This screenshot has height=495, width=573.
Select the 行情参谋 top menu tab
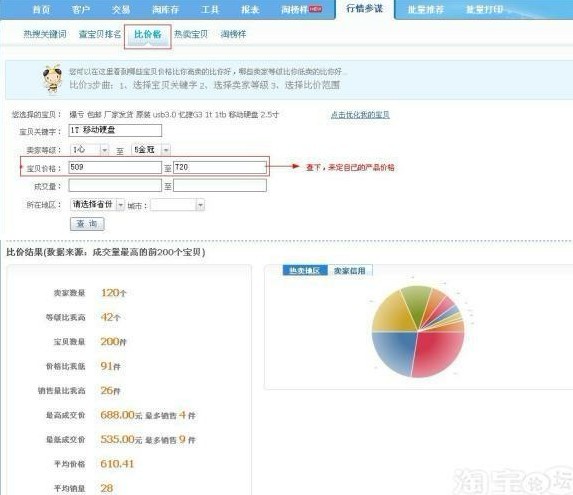click(364, 9)
